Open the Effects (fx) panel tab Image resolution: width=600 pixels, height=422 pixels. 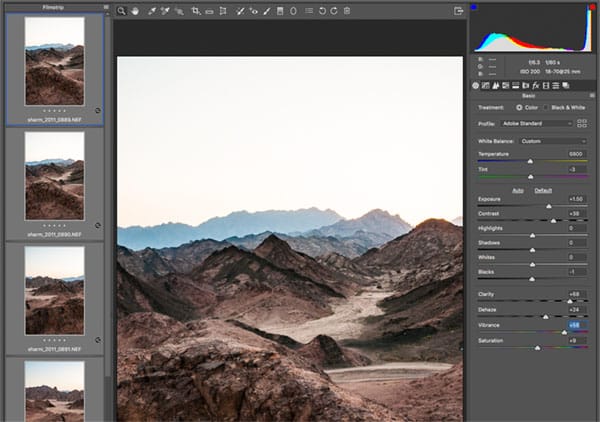(x=535, y=86)
